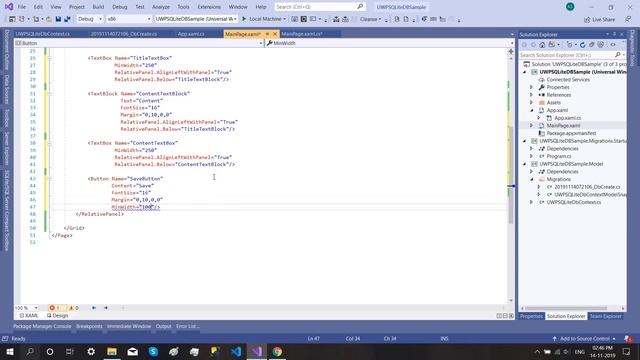This screenshot has height=360, width=640.
Task: Collapse the App.xaml node in Solution Explorer
Action: 531,110
